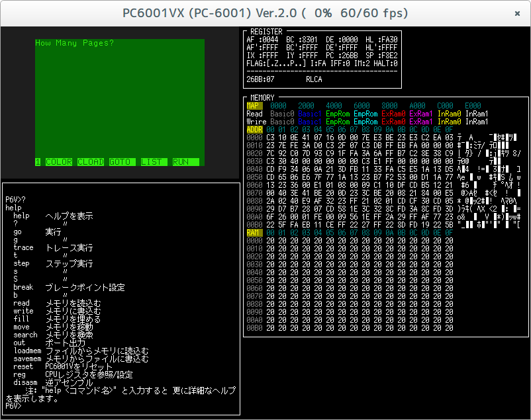Click the BC :8301 register value
This screenshot has height=420, width=531.
click(x=302, y=40)
